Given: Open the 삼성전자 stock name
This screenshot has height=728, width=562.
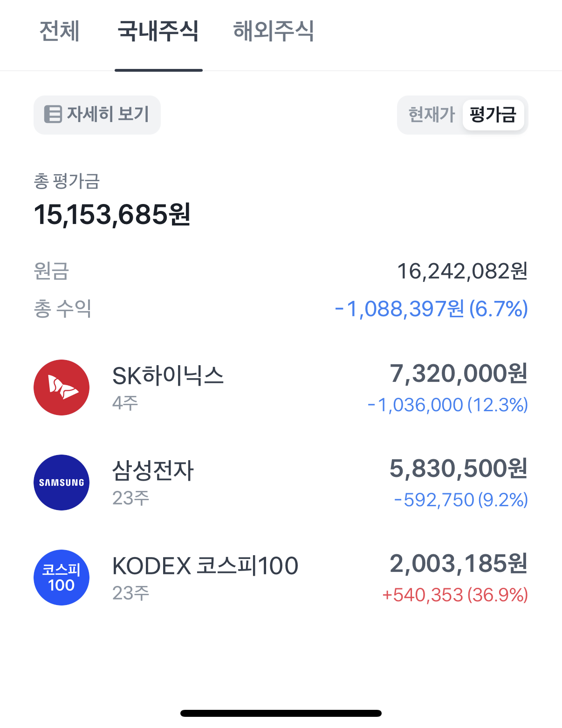Looking at the screenshot, I should click(x=153, y=470).
